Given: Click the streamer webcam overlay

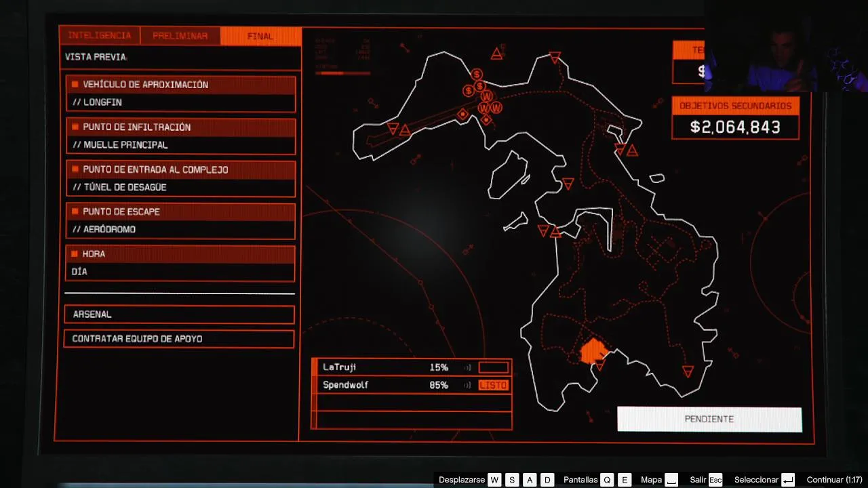Looking at the screenshot, I should pos(787,45).
